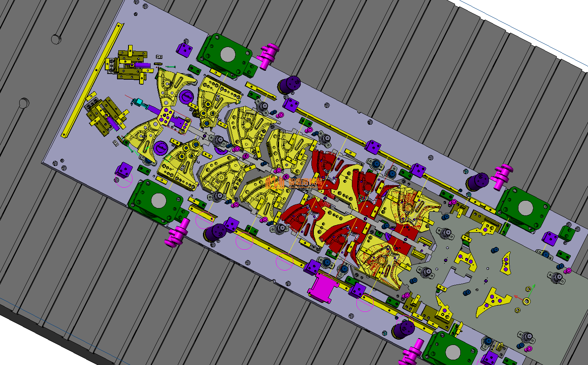
Task: Select the long thin yellow bar at far left
Action: (92, 81)
